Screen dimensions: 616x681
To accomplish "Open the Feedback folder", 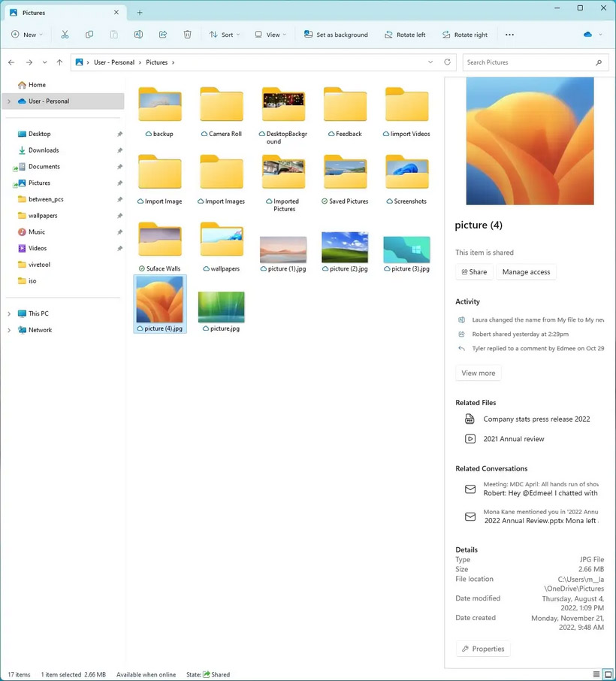I will click(345, 112).
